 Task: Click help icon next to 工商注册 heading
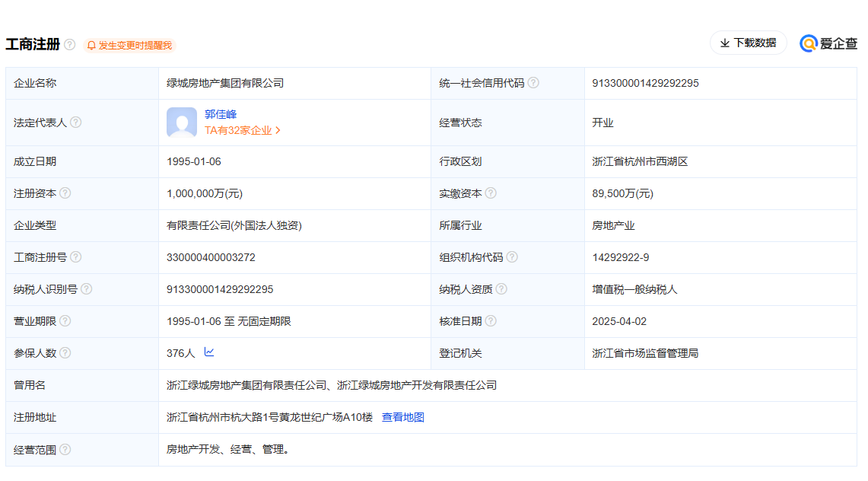[70, 44]
